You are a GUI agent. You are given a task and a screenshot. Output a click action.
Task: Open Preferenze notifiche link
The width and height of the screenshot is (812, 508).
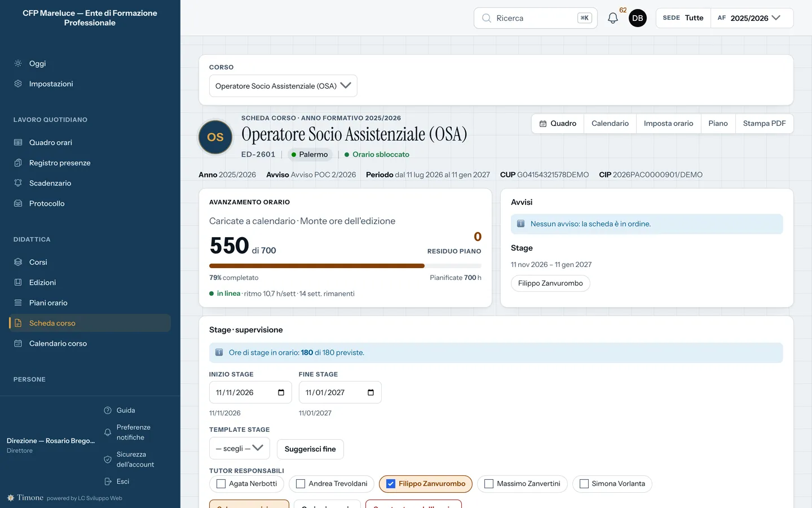click(x=134, y=432)
